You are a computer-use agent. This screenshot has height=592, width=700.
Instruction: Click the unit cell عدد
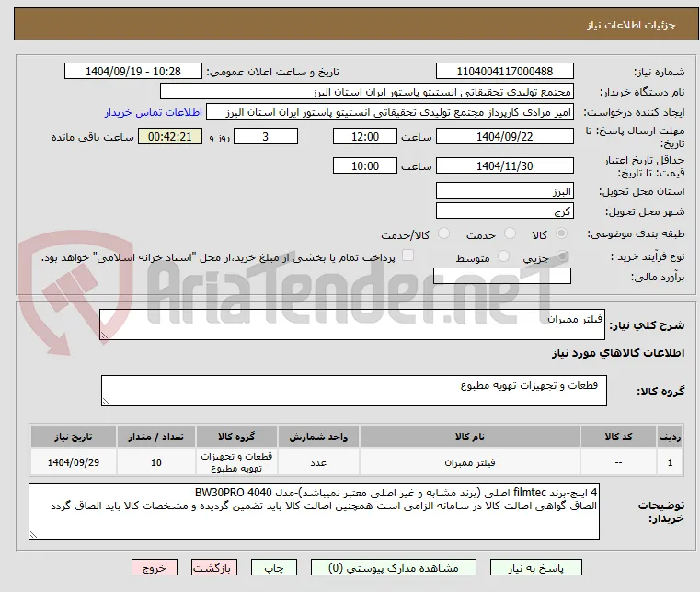coord(318,462)
